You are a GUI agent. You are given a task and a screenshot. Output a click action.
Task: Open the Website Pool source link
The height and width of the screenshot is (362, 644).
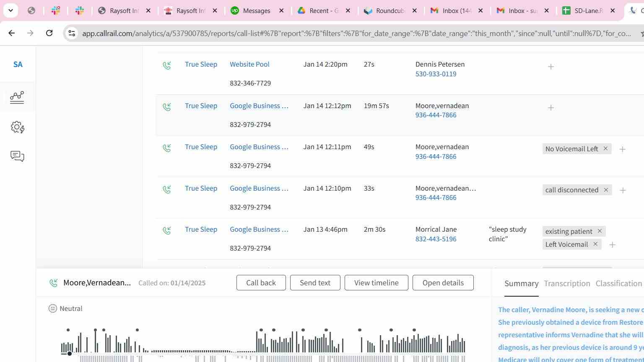pyautogui.click(x=249, y=65)
